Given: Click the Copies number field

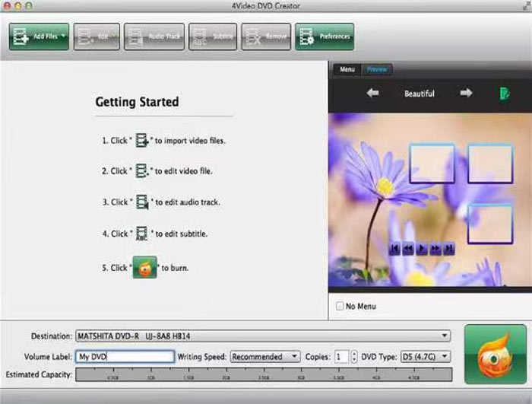Looking at the screenshot, I should point(341,357).
